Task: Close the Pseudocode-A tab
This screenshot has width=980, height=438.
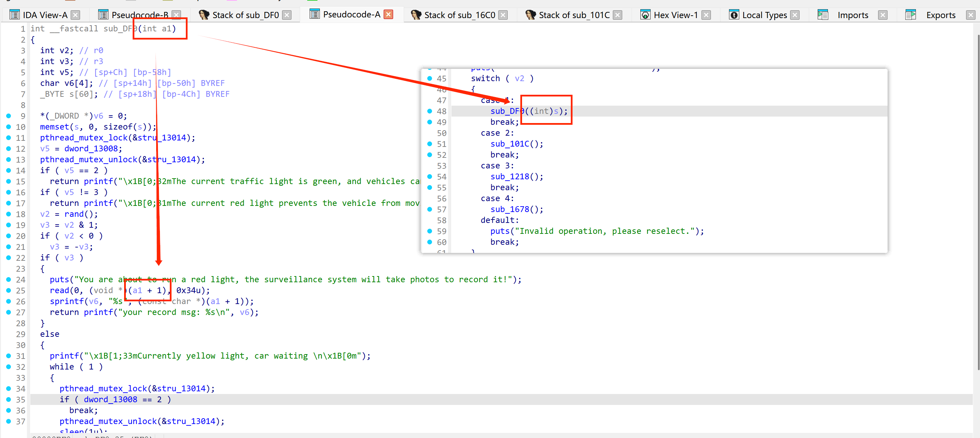Action: pyautogui.click(x=388, y=14)
